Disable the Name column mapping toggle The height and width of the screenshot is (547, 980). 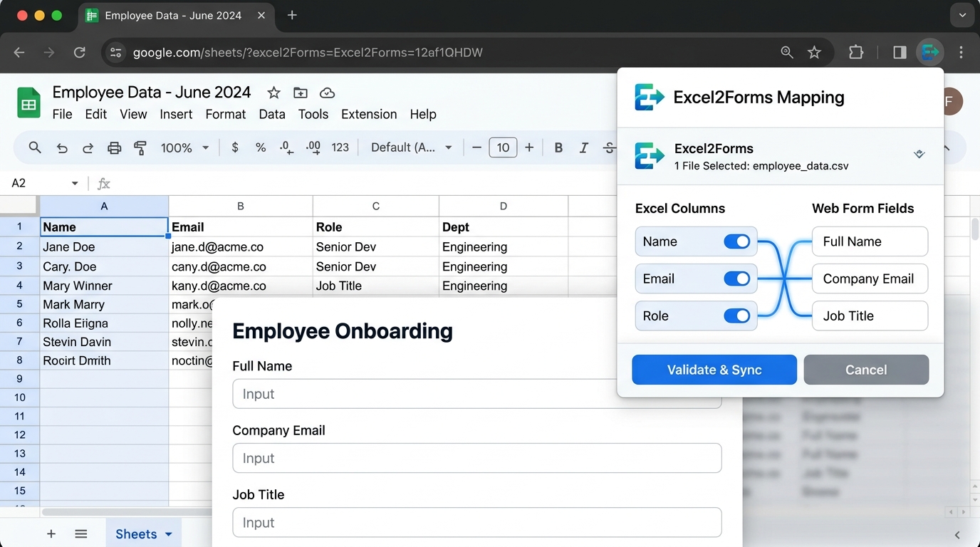click(737, 241)
